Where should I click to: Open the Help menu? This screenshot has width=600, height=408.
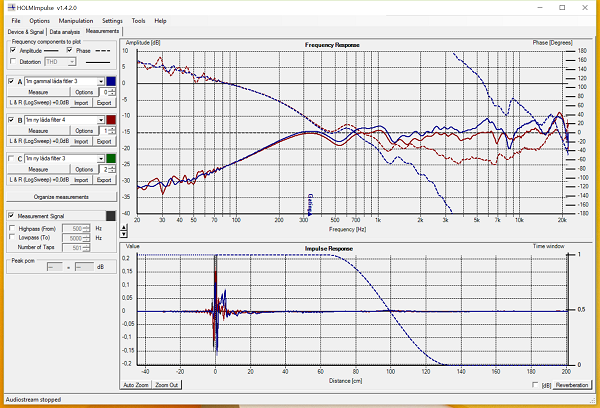click(x=160, y=21)
